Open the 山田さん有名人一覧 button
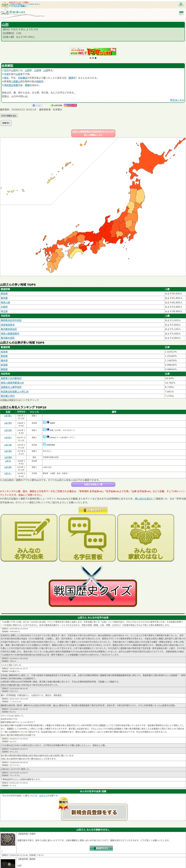Image resolution: width=186 pixels, height=868 pixels. pos(93,484)
